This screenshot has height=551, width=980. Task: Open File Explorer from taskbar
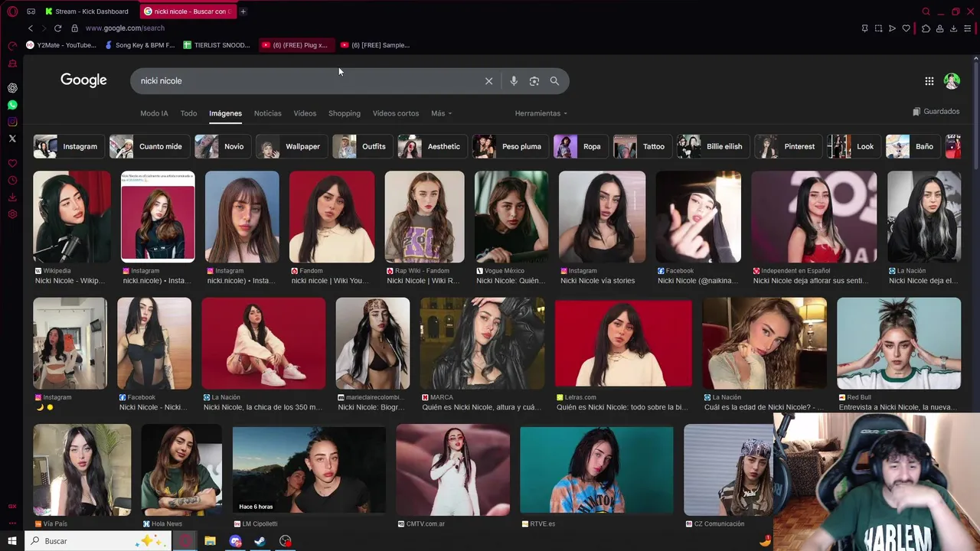coord(210,541)
